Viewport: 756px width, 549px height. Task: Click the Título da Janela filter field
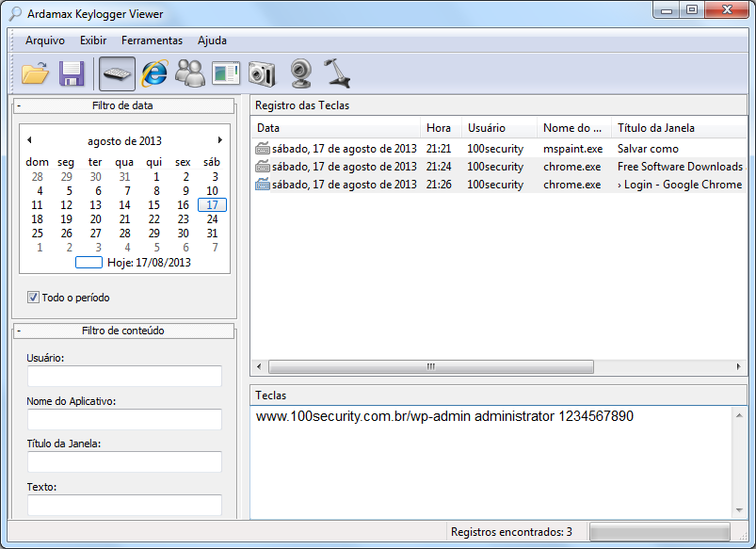pyautogui.click(x=124, y=461)
